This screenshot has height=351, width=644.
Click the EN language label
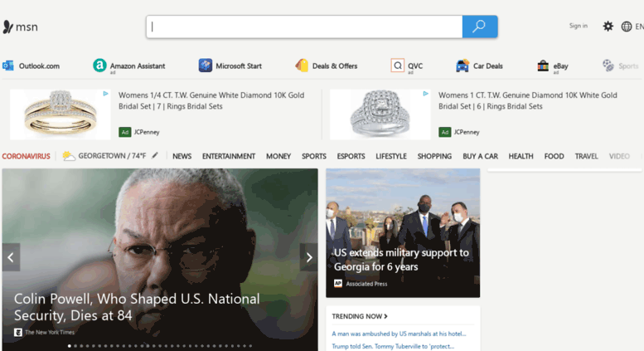click(x=640, y=27)
